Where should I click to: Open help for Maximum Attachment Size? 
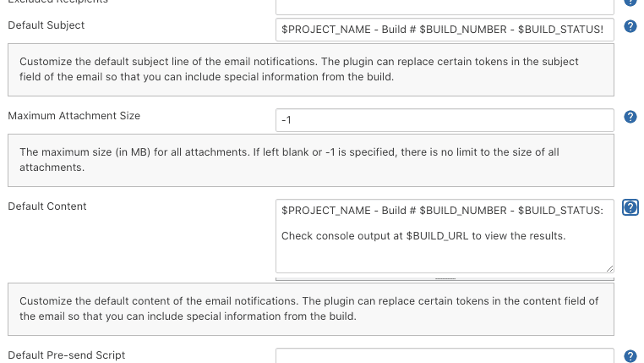[630, 118]
